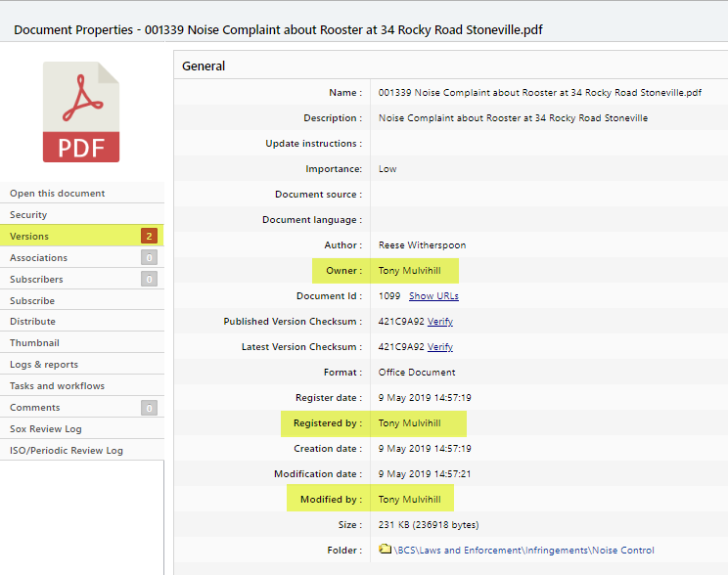The height and width of the screenshot is (575, 728).
Task: Open the Versions menu item
Action: click(29, 237)
